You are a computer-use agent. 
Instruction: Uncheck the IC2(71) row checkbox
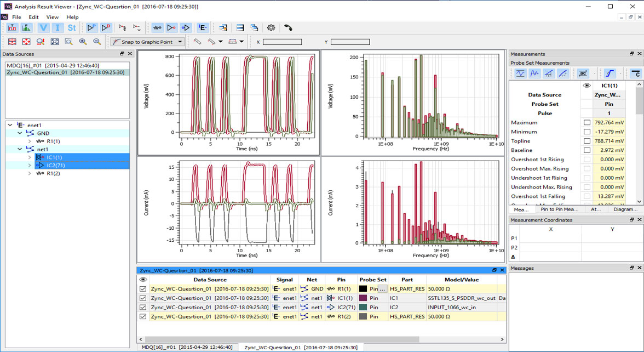143,307
